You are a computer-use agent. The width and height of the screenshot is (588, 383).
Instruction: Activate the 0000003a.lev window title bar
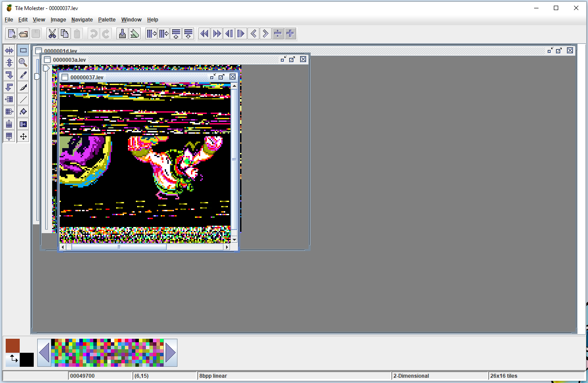(x=175, y=60)
